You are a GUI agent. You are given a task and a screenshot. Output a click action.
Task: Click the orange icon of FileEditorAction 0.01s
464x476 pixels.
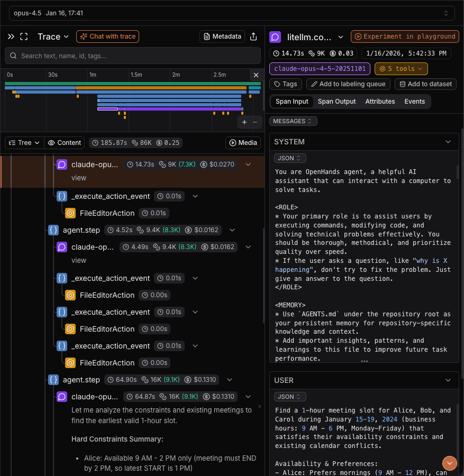[x=70, y=213]
